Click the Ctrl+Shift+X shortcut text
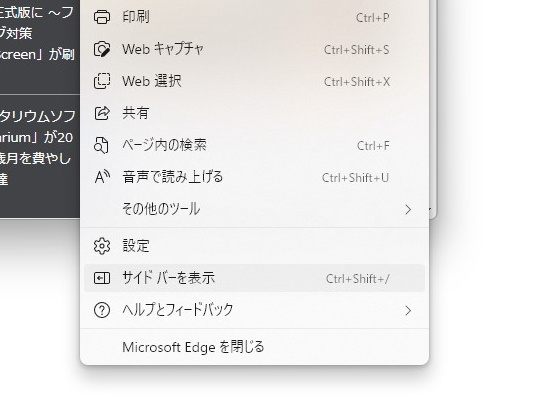Viewport: 540px width, 405px height. pos(357,82)
